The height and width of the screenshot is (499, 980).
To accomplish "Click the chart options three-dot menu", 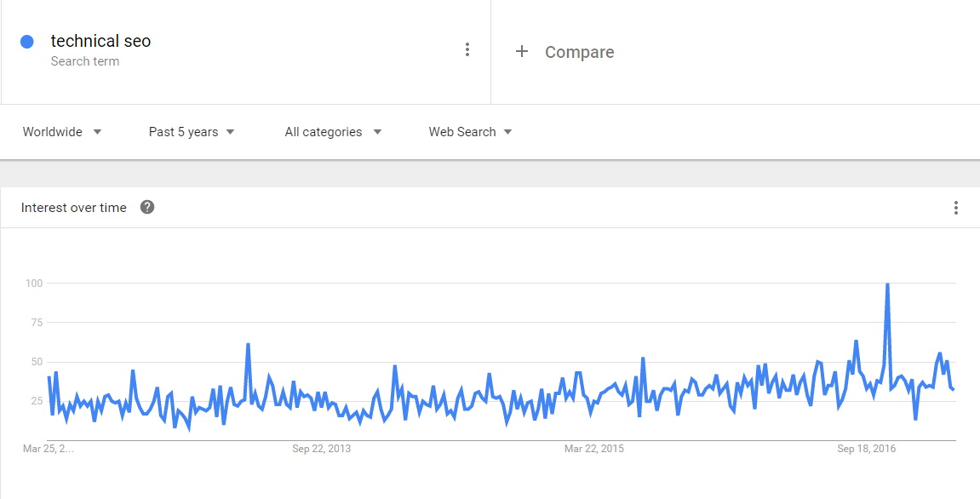I will [x=955, y=207].
